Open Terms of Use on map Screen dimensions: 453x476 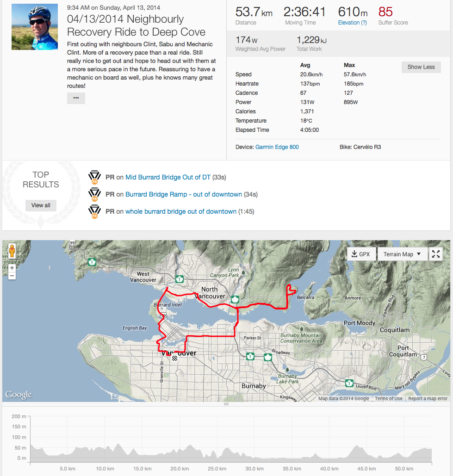[x=388, y=399]
